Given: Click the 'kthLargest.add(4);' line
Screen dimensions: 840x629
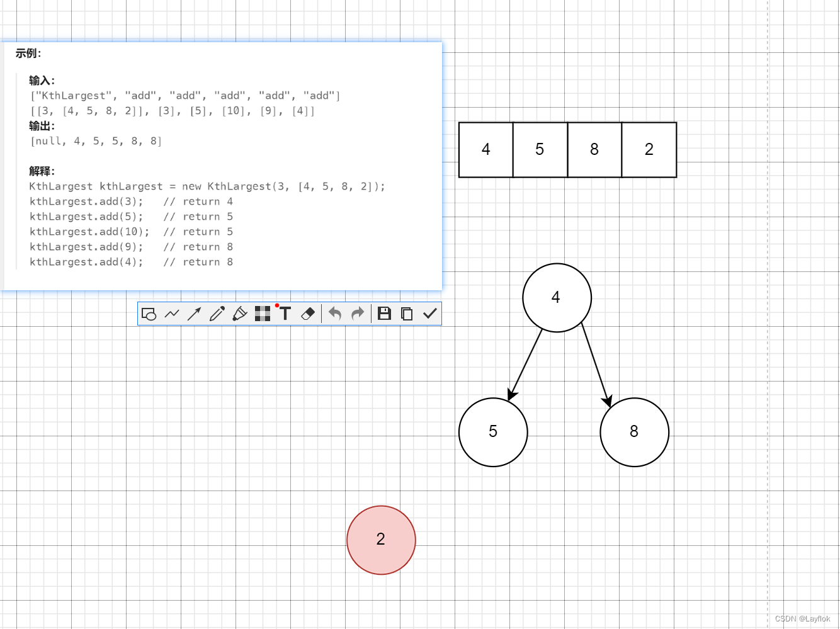Looking at the screenshot, I should click(131, 262).
